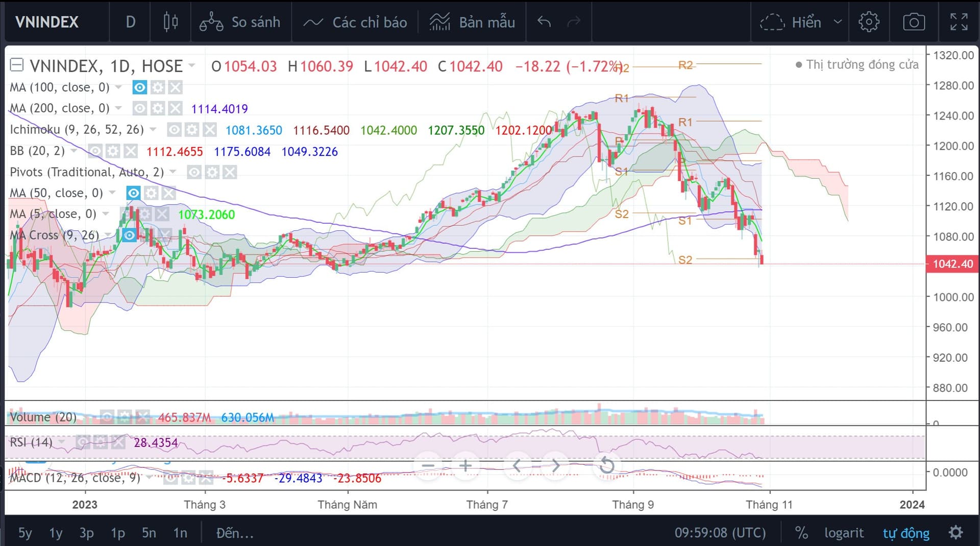
Task: Remove the MA (50, close, 0) indicator
Action: [x=169, y=193]
